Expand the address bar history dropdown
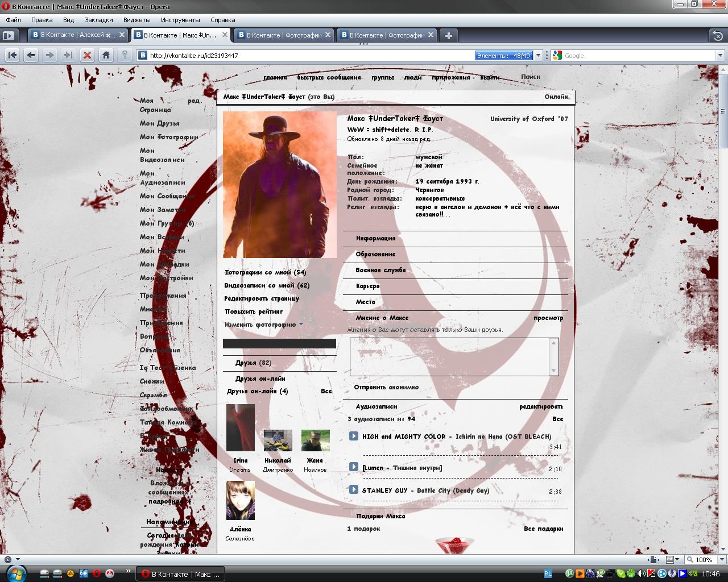Image resolution: width=728 pixels, height=582 pixels. click(x=538, y=56)
